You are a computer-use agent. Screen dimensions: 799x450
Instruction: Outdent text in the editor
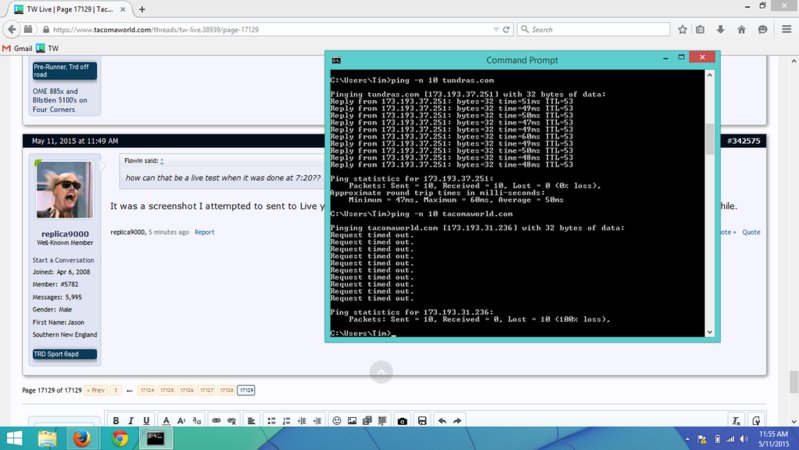(x=302, y=420)
